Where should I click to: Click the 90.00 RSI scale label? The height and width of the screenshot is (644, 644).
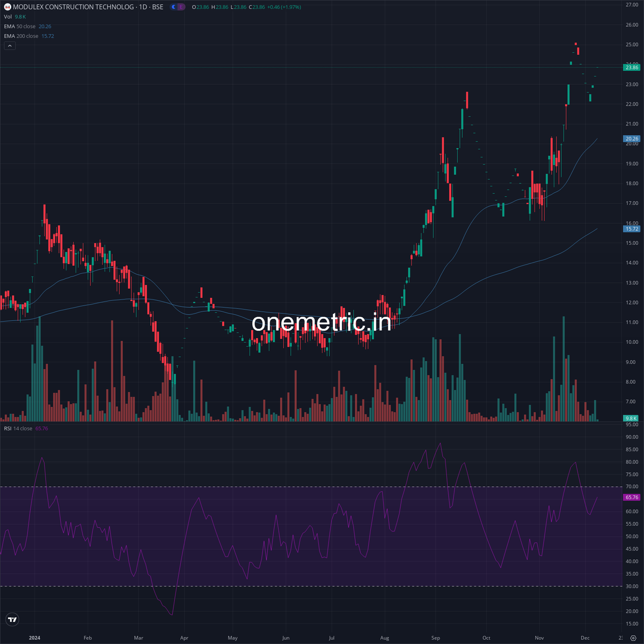[x=631, y=437]
